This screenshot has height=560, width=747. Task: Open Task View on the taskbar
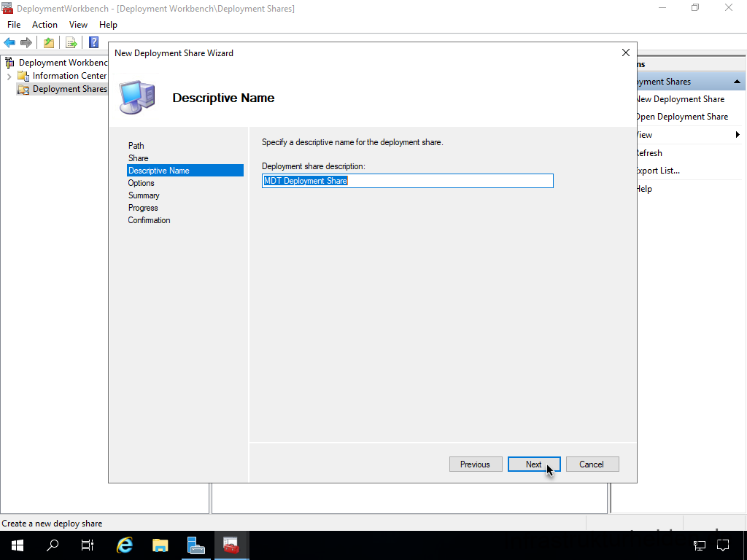tap(88, 545)
